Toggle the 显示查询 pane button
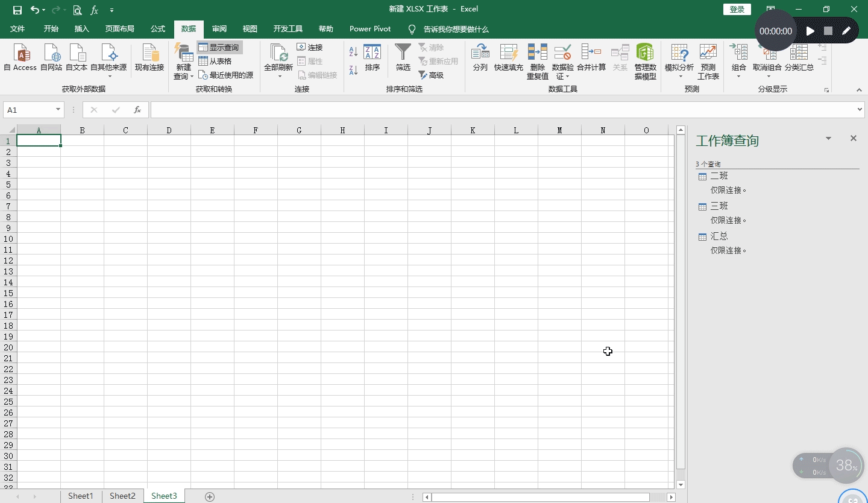Viewport: 868px width, 503px height. (220, 47)
